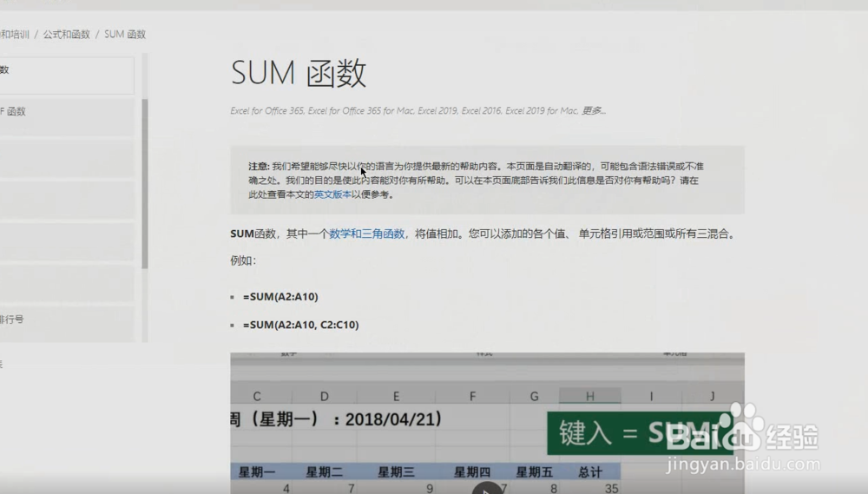Click the SUM 函数 breadcrumb item
868x494 pixels.
click(125, 35)
